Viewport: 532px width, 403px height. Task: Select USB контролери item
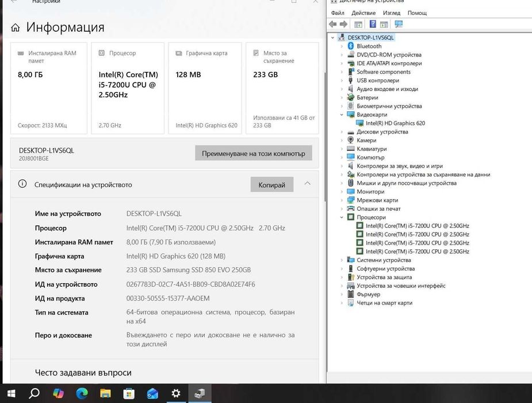378,81
